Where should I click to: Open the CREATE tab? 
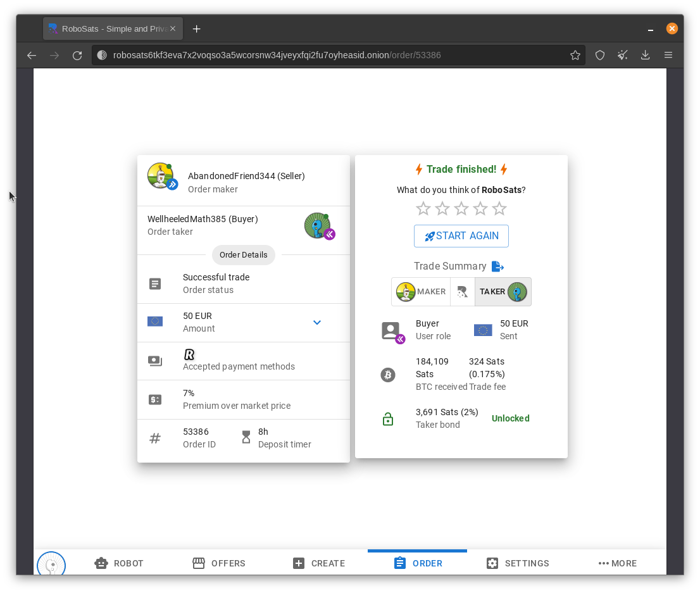[319, 563]
